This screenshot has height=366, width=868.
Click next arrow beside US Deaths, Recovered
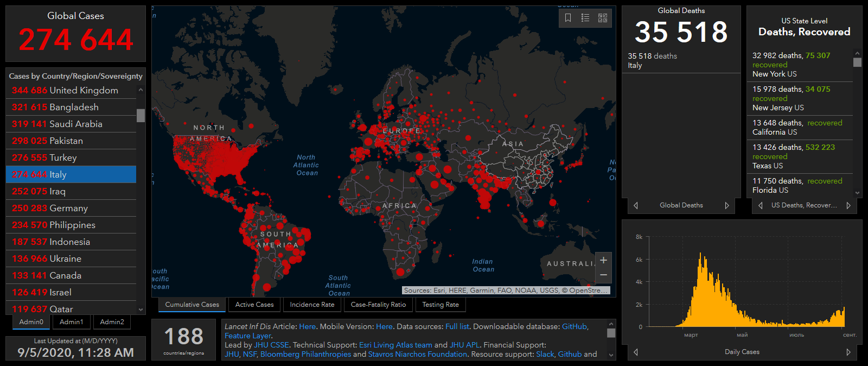(x=848, y=205)
